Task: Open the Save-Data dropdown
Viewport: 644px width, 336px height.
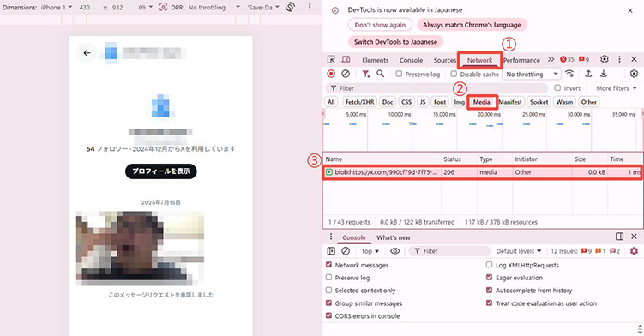Action: 263,8
